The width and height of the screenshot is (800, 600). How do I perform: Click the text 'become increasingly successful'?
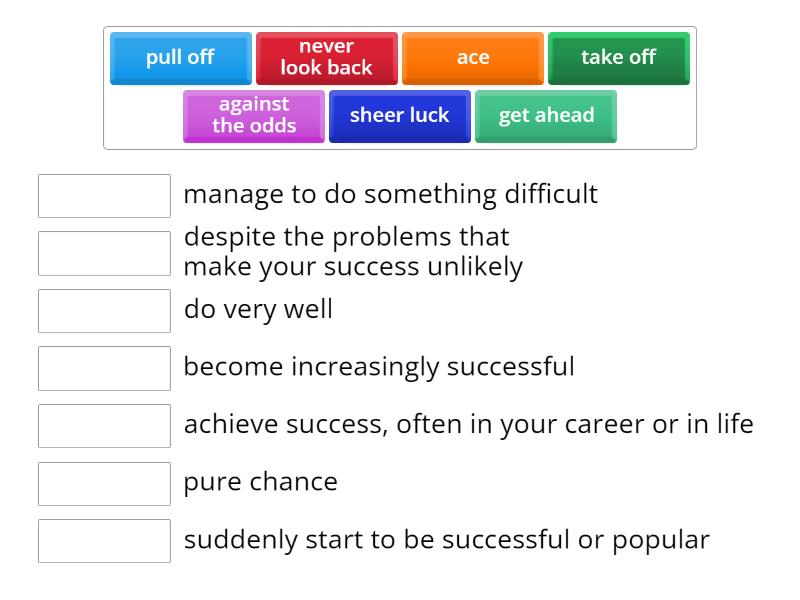[379, 367]
